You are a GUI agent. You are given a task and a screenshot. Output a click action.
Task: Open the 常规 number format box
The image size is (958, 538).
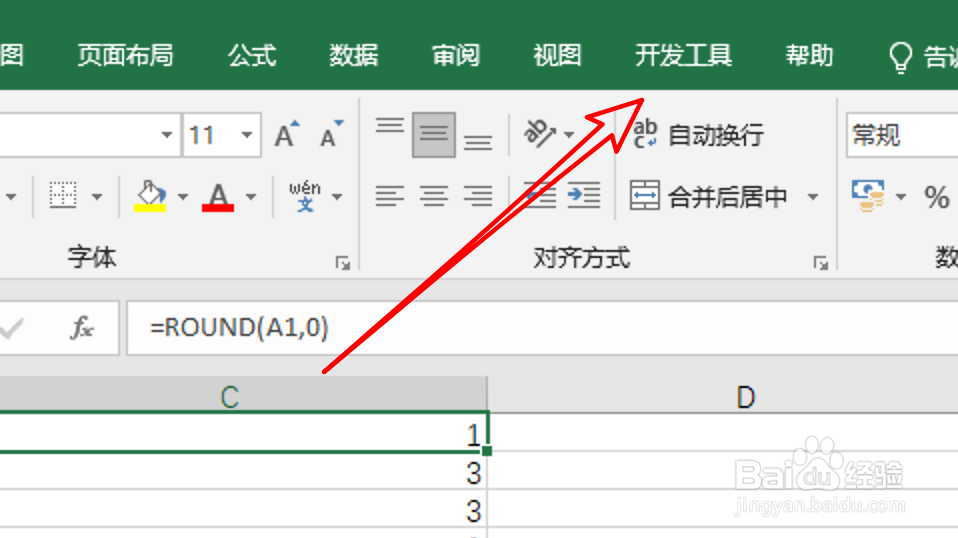pyautogui.click(x=902, y=135)
